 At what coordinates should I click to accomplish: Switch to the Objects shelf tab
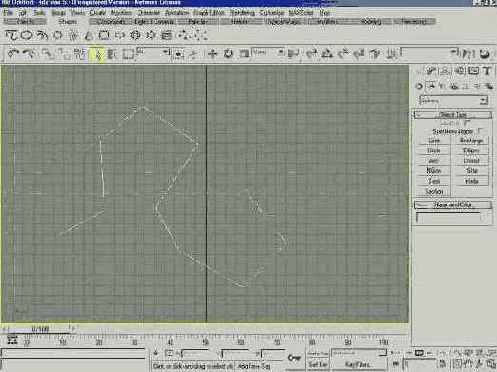(25, 22)
